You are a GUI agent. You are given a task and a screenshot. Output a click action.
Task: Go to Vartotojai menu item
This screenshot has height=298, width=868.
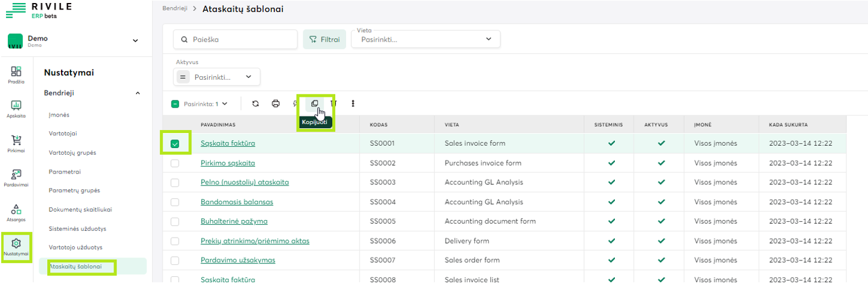[x=63, y=133]
